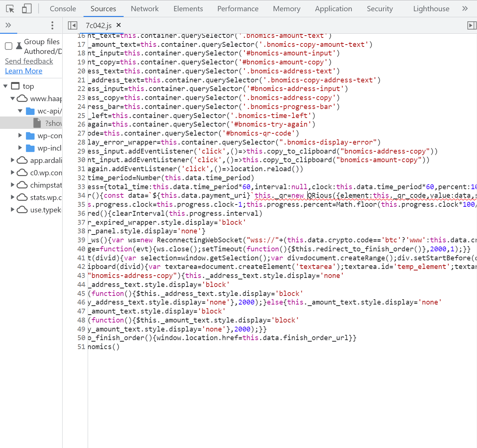Image resolution: width=477 pixels, height=448 pixels.
Task: Go to the Elements tab
Action: pos(188,9)
